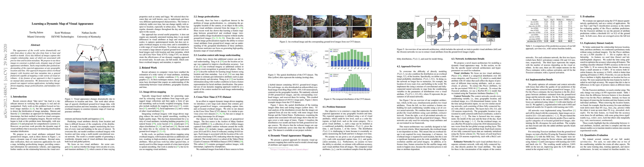Click the 'Image Capture Location' box in Figure 5

pos(431,37)
